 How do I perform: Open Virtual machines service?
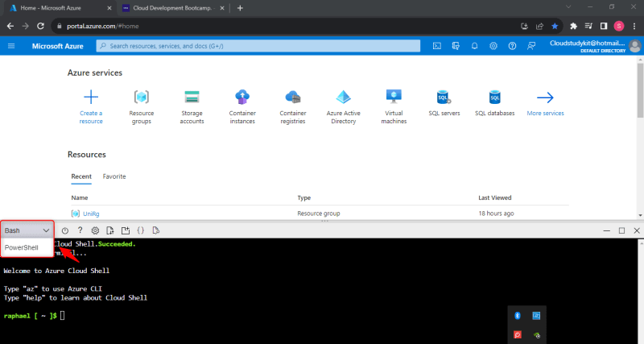coord(394,107)
